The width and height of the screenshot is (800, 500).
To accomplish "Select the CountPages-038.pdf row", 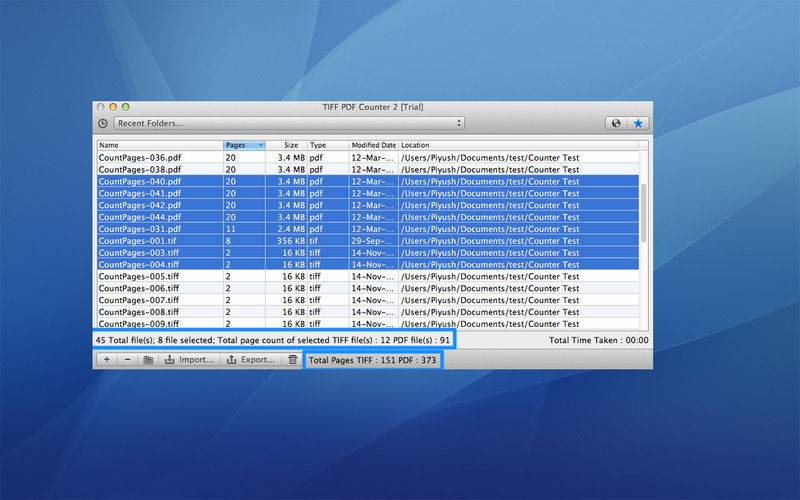I will pyautogui.click(x=368, y=169).
